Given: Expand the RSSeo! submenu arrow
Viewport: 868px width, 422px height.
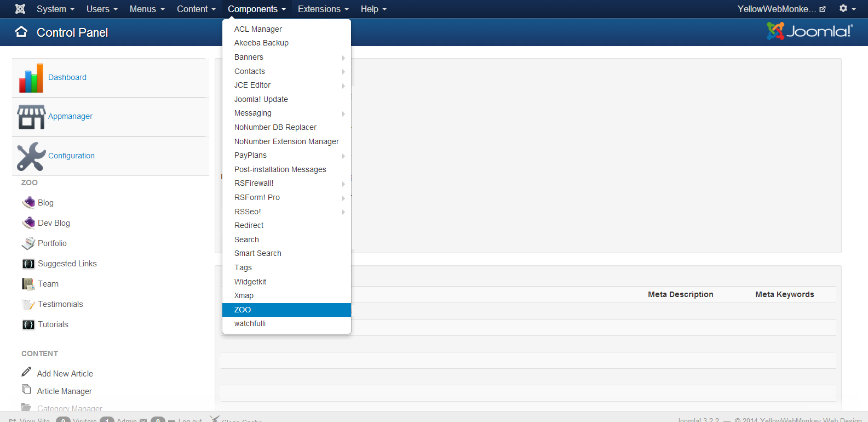Looking at the screenshot, I should 343,212.
